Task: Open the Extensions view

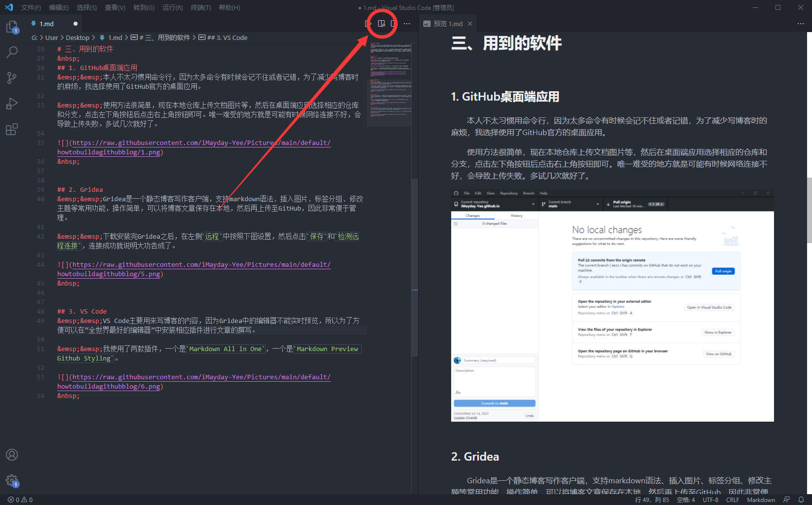Action: click(x=12, y=129)
